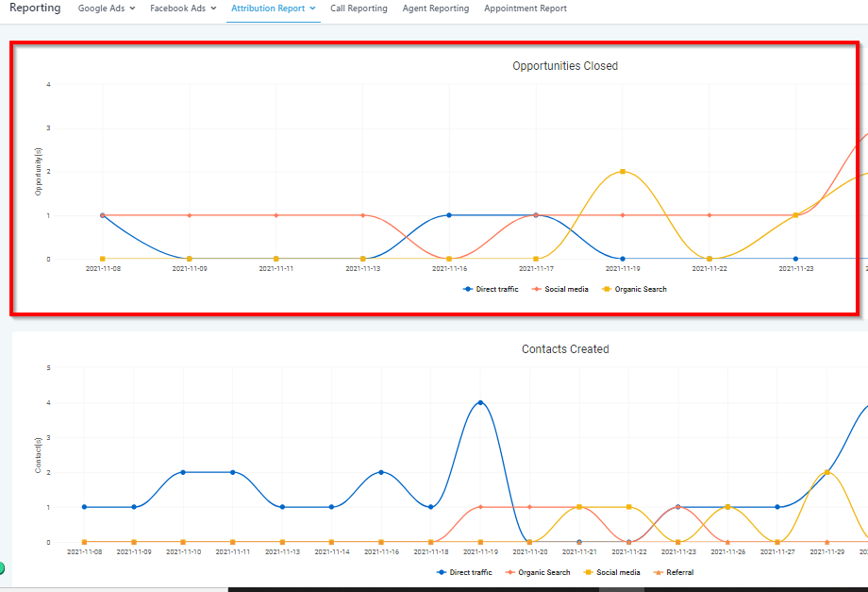Click Direct traffic point on 2021-11-10 in Contacts Created
Image resolution: width=868 pixels, height=592 pixels.
pyautogui.click(x=183, y=472)
